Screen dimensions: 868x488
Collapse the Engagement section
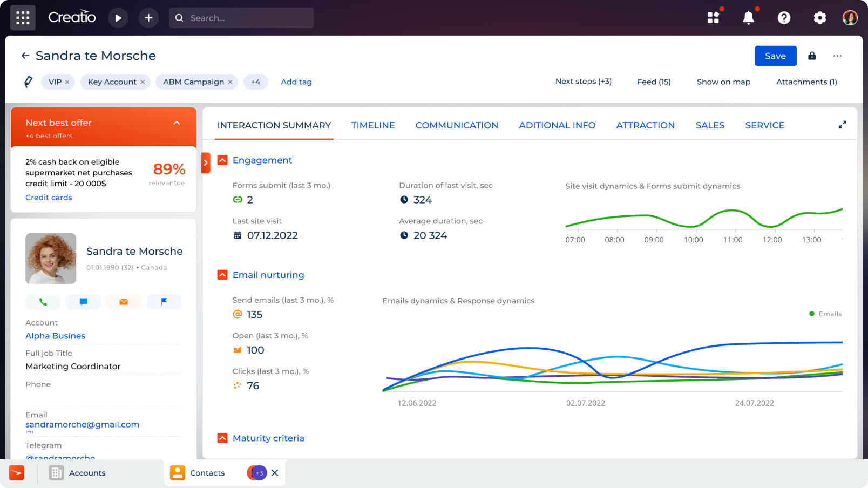(x=222, y=160)
